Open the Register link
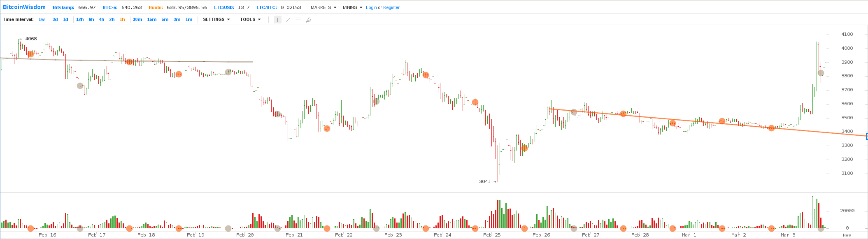868x239 pixels. point(391,7)
